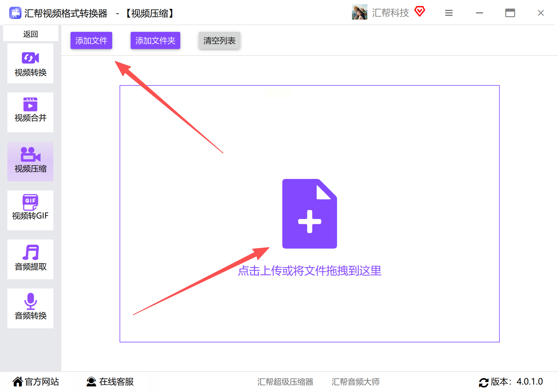Open the 视频转换 video convert icon
Viewport: 558px width, 392px height.
point(30,58)
